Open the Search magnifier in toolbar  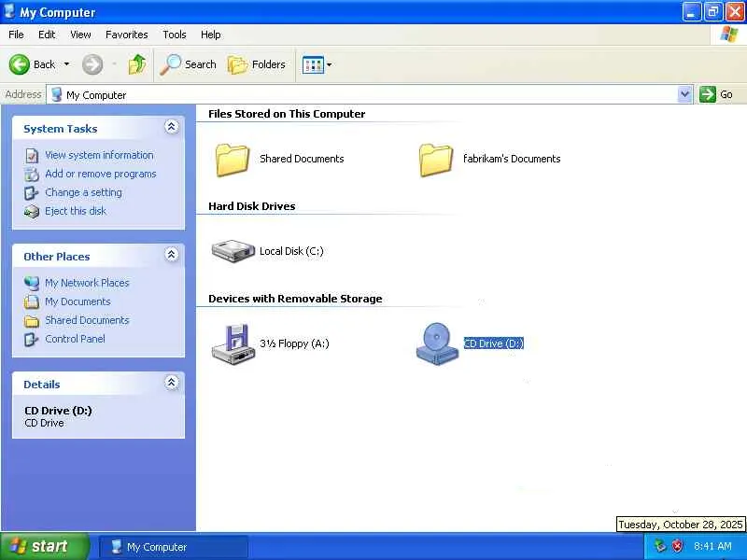(x=189, y=64)
